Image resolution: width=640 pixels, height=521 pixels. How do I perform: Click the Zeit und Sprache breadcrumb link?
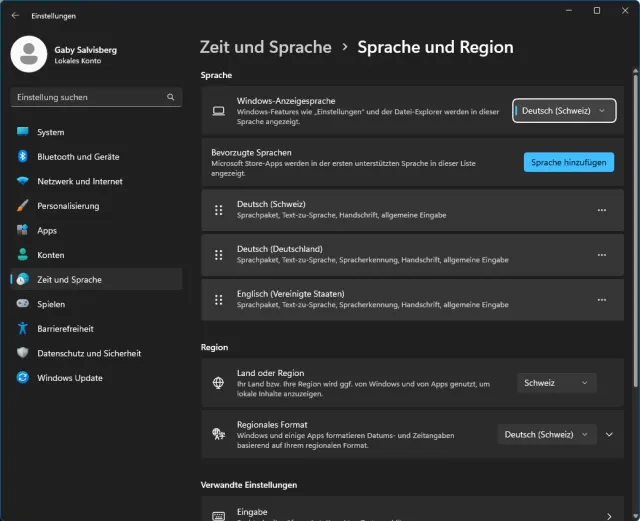(x=265, y=47)
